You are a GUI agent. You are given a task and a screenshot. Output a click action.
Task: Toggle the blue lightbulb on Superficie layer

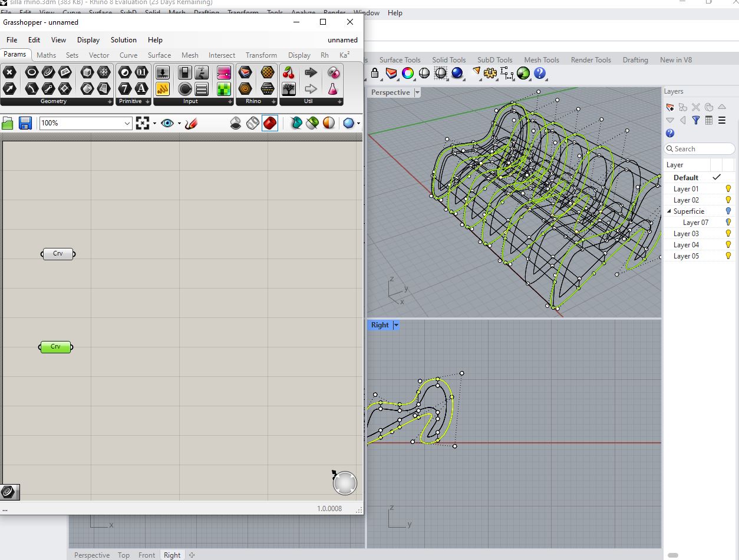pyautogui.click(x=728, y=211)
